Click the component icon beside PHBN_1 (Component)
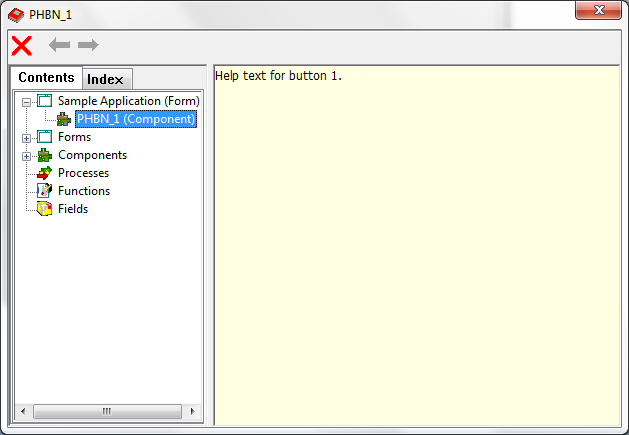This screenshot has height=435, width=629. (x=64, y=119)
